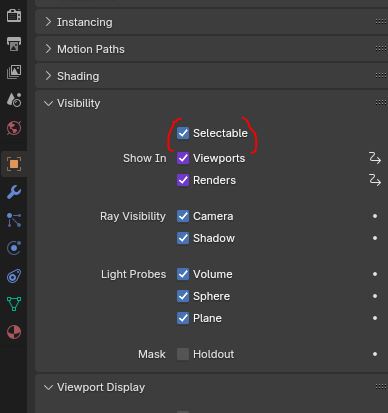Click animate dot beside Volume

[x=375, y=274]
